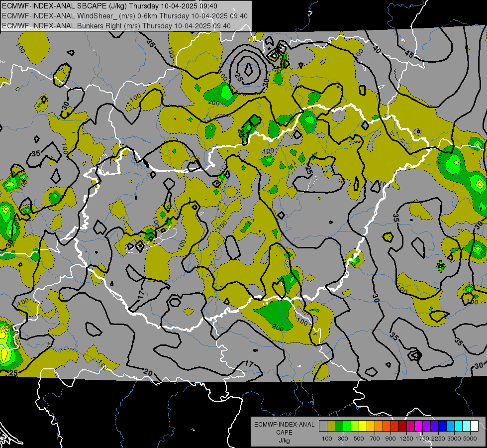This screenshot has width=487, height=448.
Task: Click the 40 contour label on map
Action: (x=377, y=49)
